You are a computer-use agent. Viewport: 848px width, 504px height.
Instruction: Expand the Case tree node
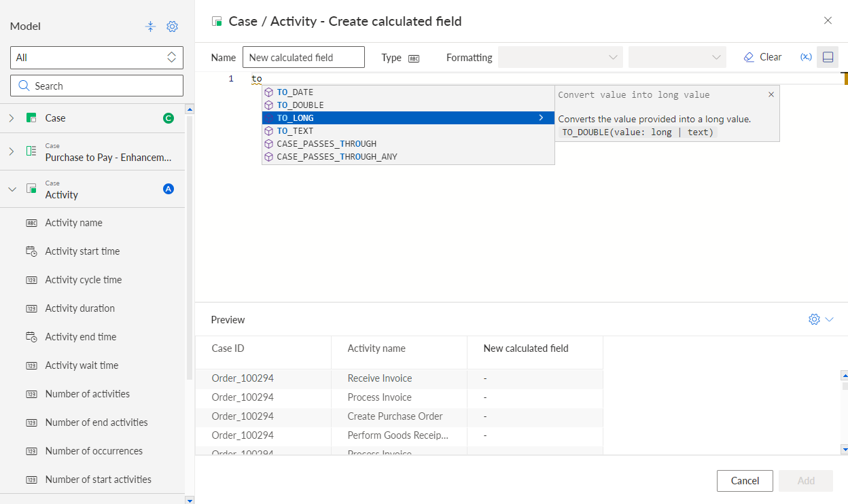point(12,118)
